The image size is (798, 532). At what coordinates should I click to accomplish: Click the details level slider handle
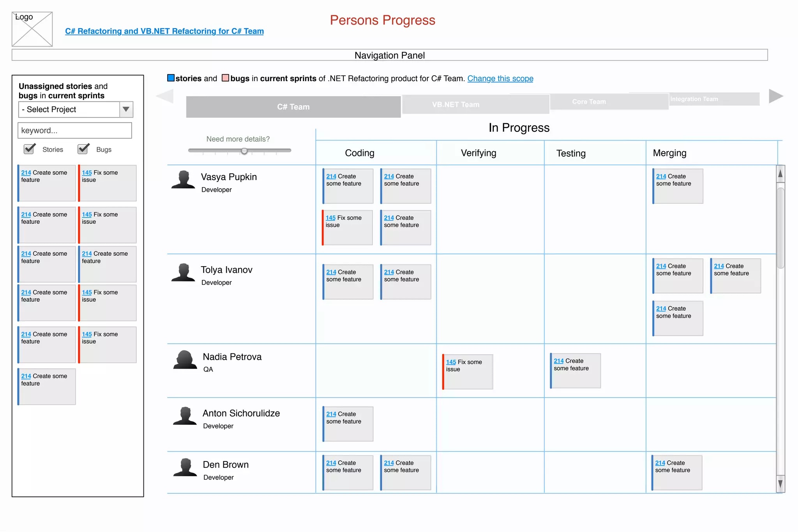click(244, 151)
